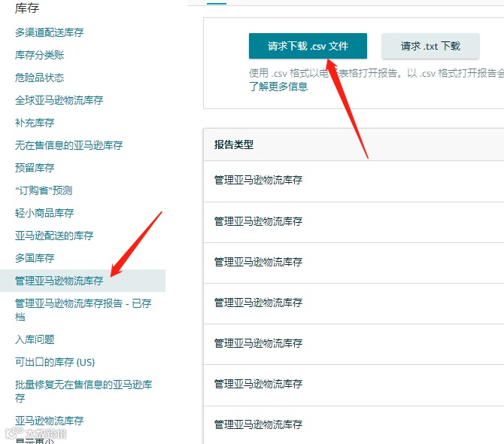Click the 报告类型 column header
This screenshot has width=504, height=444.
[x=234, y=144]
